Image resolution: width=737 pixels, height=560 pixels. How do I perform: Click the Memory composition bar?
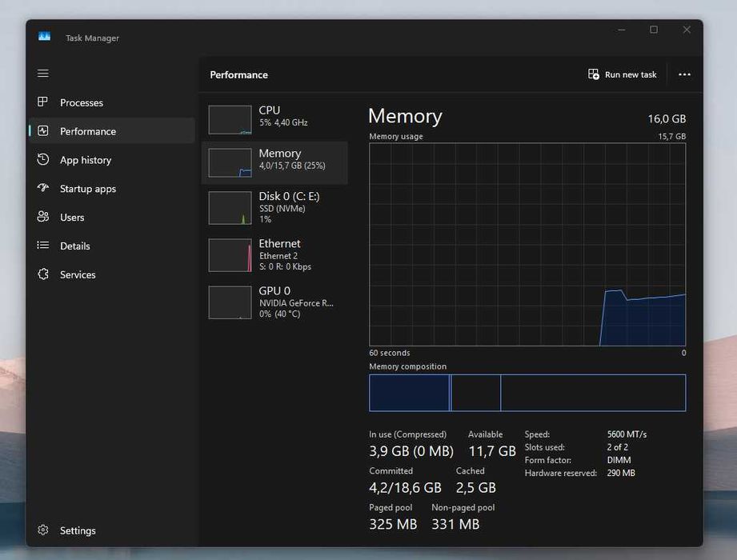[527, 393]
